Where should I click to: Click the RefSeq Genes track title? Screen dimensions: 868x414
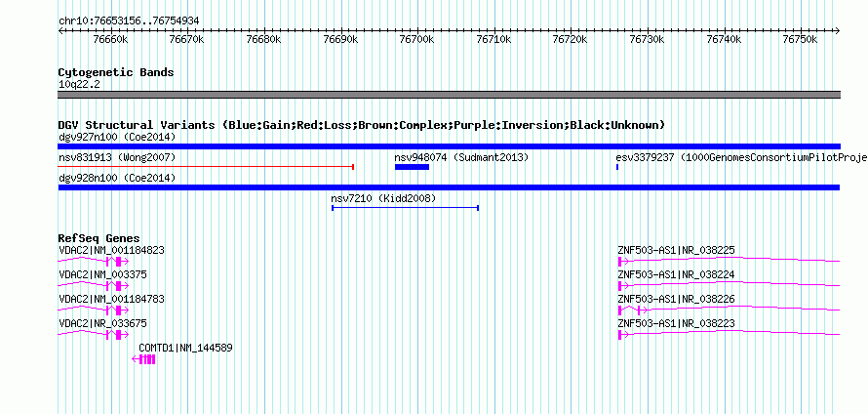coord(99,238)
